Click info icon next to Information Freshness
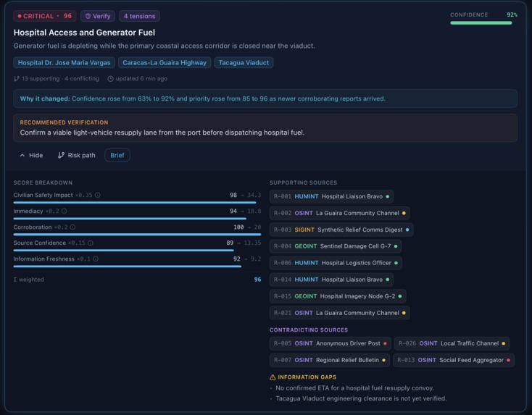Image resolution: width=532 pixels, height=415 pixels. click(x=96, y=259)
